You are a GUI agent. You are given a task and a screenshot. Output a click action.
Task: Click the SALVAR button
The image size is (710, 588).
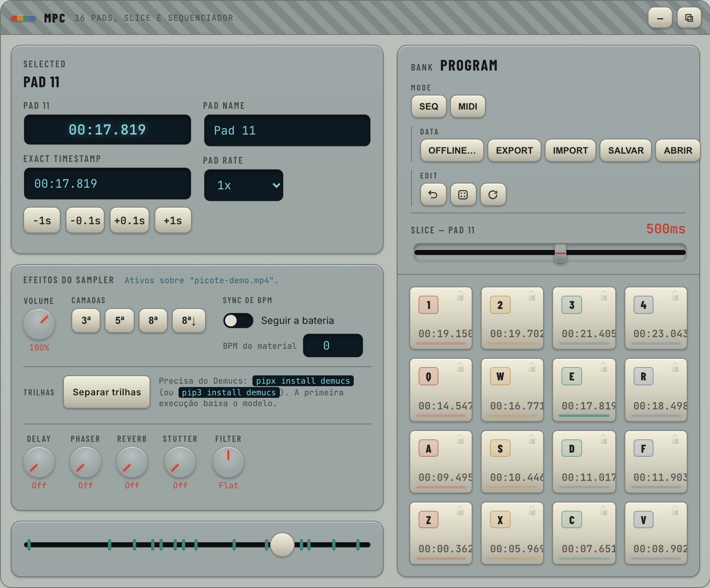pos(626,150)
